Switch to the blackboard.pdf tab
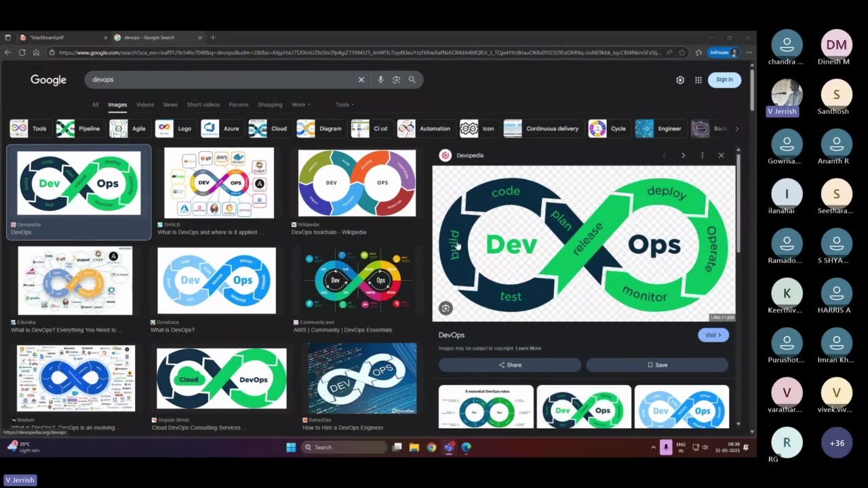The width and height of the screenshot is (868, 488). pyautogui.click(x=63, y=37)
